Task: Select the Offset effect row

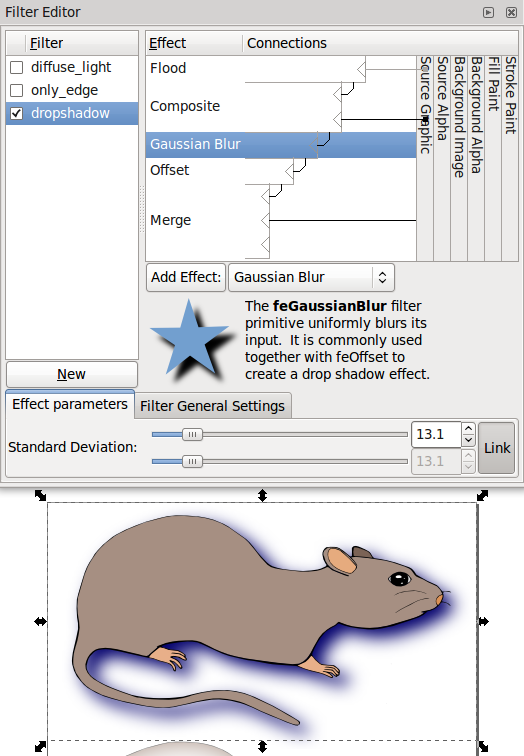Action: (281, 171)
